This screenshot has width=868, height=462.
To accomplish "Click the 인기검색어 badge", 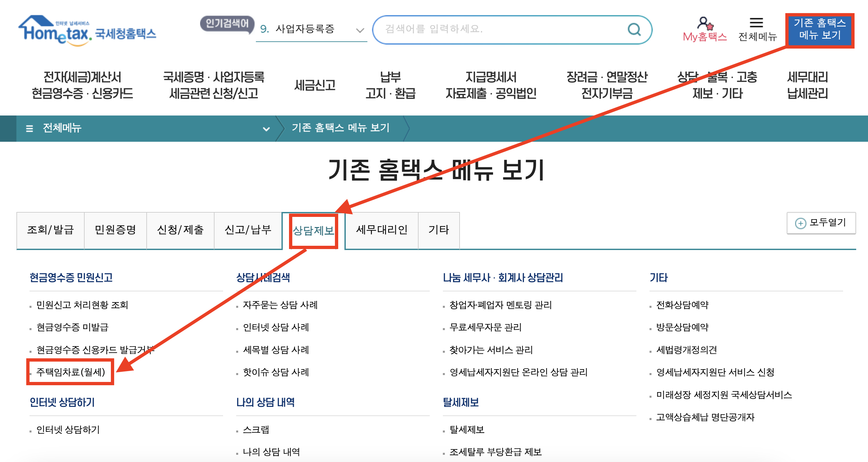I will click(x=227, y=24).
